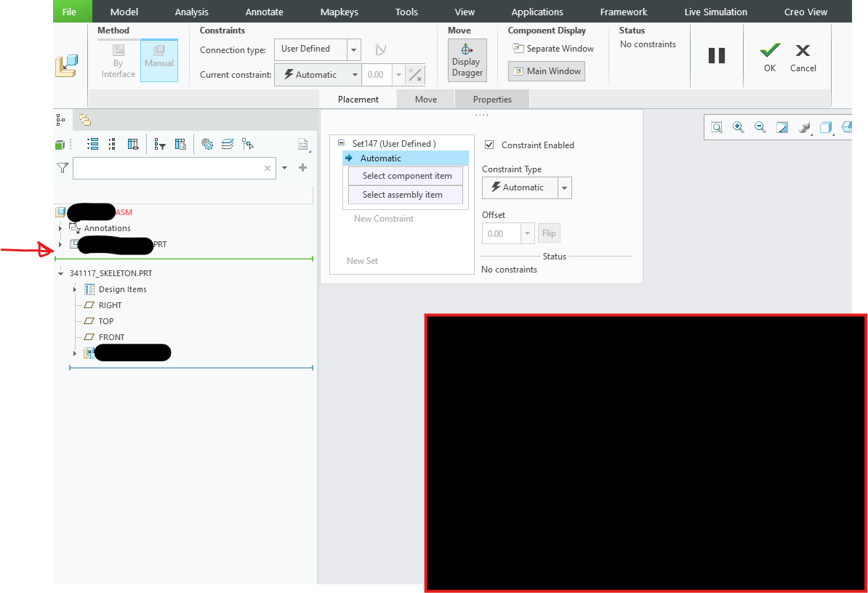The image size is (868, 593).
Task: Expand Design Items under 341117_SKELETON.PRT
Action: [75, 289]
